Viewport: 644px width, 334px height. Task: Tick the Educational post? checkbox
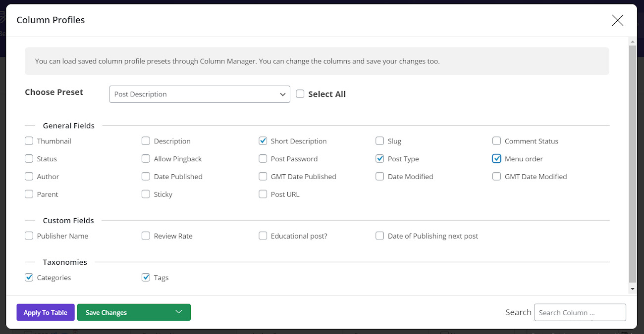(x=263, y=236)
